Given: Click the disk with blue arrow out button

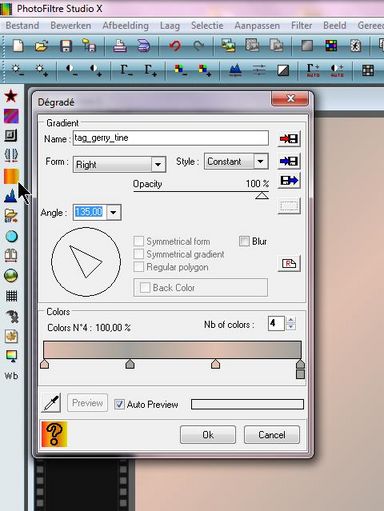Looking at the screenshot, I should point(289,181).
